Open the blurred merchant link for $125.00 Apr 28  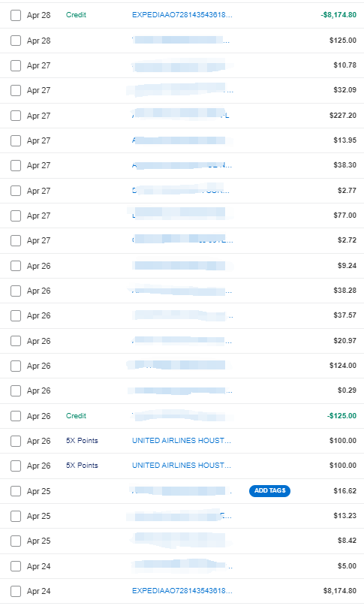[x=181, y=40]
